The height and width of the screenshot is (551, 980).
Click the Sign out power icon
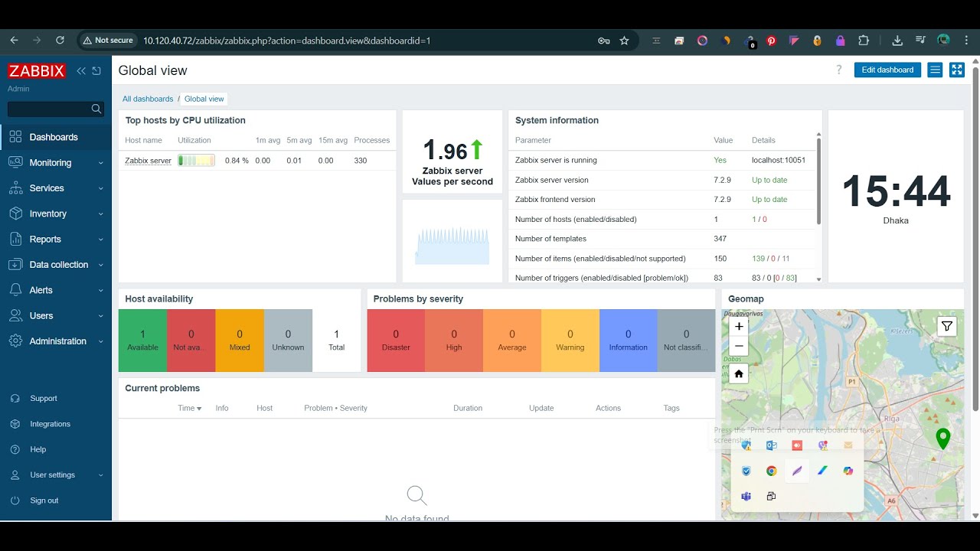pos(15,500)
